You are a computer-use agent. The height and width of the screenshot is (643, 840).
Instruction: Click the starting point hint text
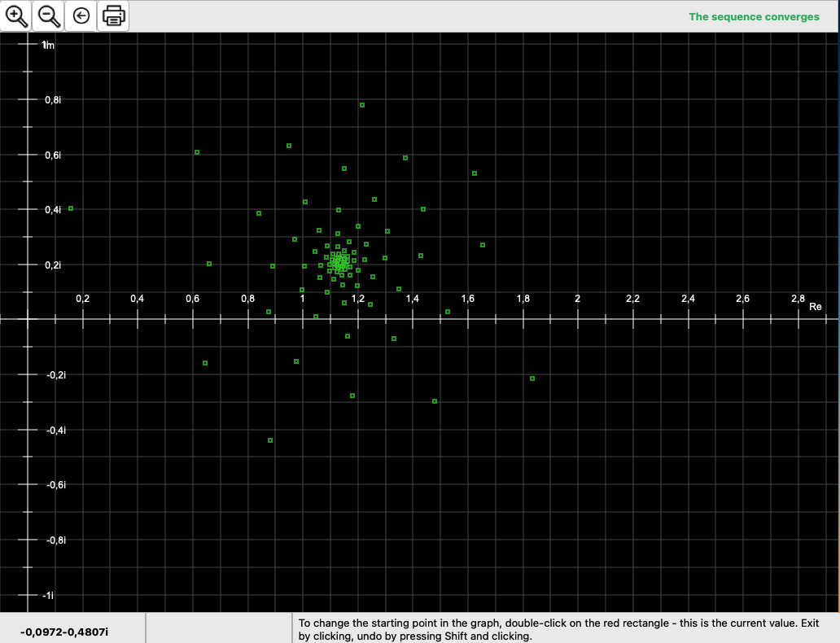565,629
